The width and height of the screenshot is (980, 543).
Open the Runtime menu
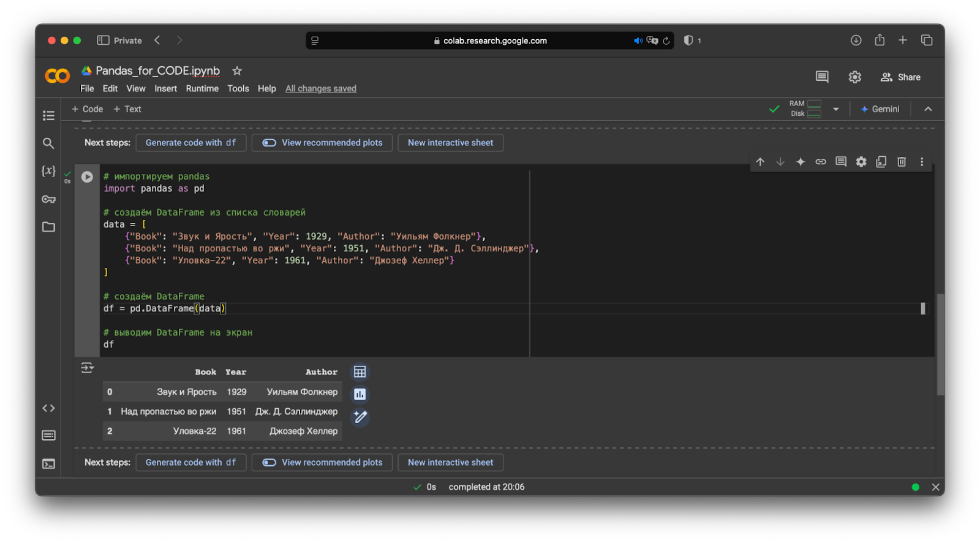coord(202,89)
